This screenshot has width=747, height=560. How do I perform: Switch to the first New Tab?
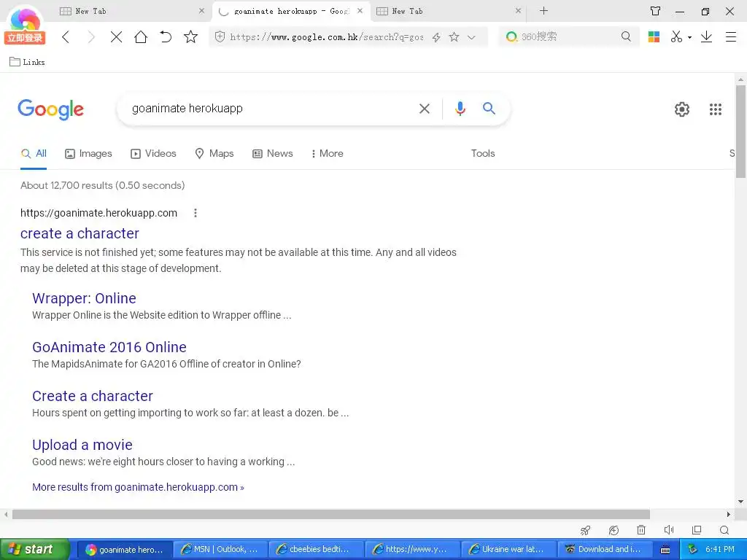tap(128, 11)
